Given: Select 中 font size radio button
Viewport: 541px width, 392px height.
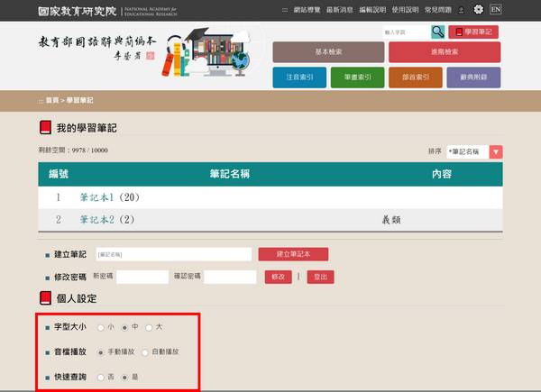Looking at the screenshot, I should pyautogui.click(x=124, y=327).
